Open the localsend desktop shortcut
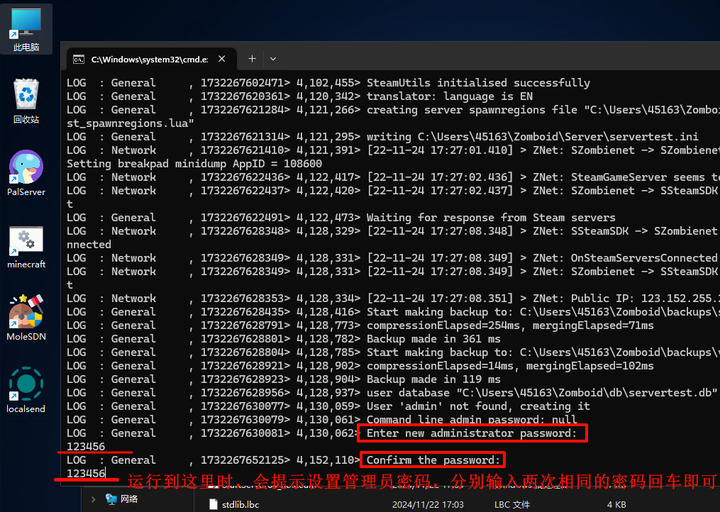Image resolution: width=720 pixels, height=512 pixels. 26,390
